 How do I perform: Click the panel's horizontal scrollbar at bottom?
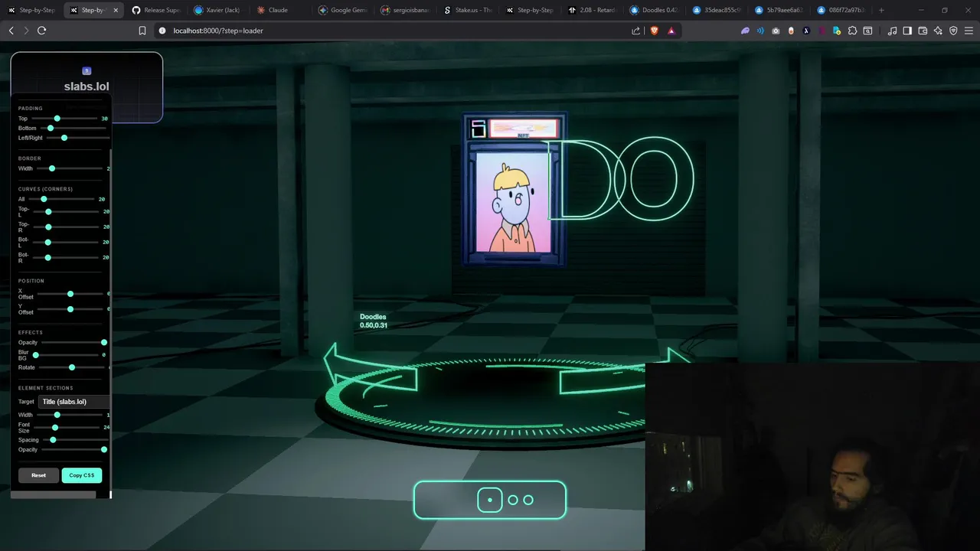(53, 494)
